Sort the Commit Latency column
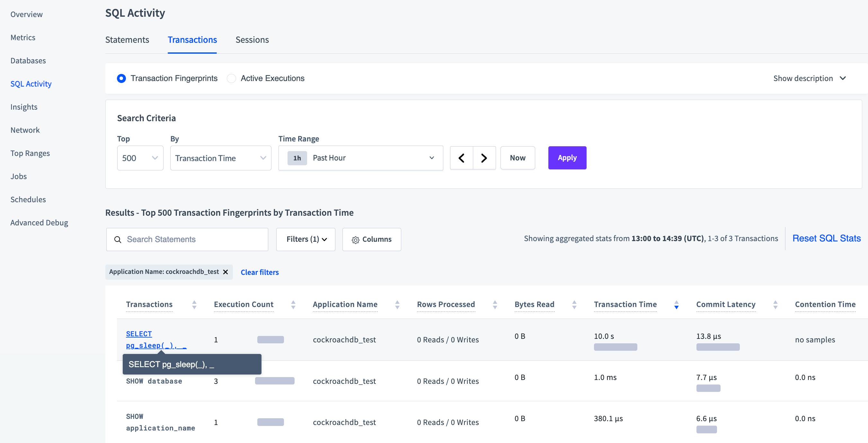Viewport: 868px width, 443px height. [775, 304]
